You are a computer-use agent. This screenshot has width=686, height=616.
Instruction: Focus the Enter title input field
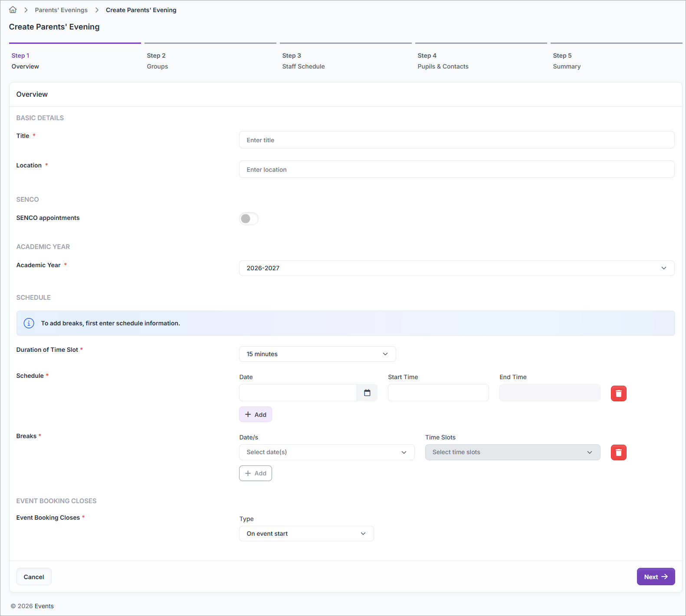[x=456, y=140]
